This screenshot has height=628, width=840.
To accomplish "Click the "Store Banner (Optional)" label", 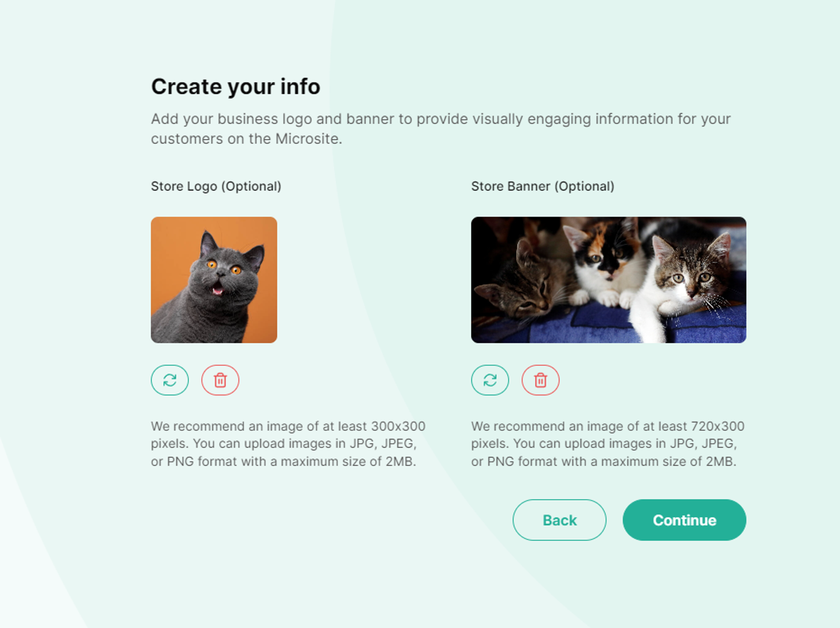I will coord(543,186).
